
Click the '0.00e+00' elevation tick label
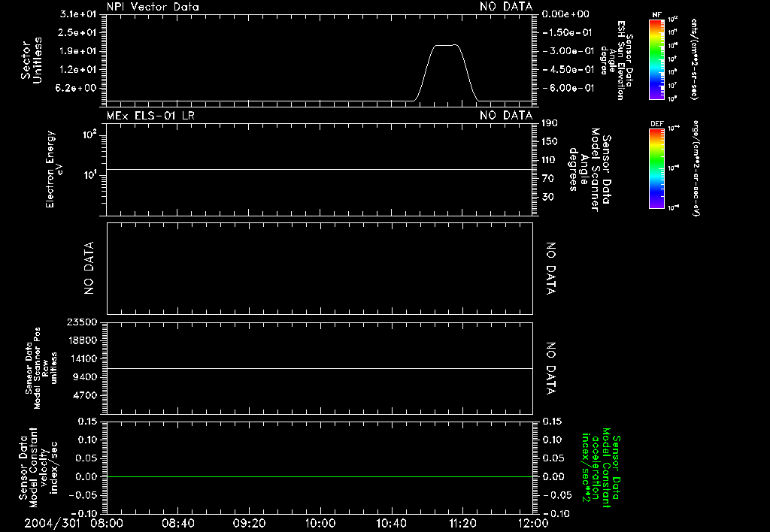pyautogui.click(x=565, y=14)
